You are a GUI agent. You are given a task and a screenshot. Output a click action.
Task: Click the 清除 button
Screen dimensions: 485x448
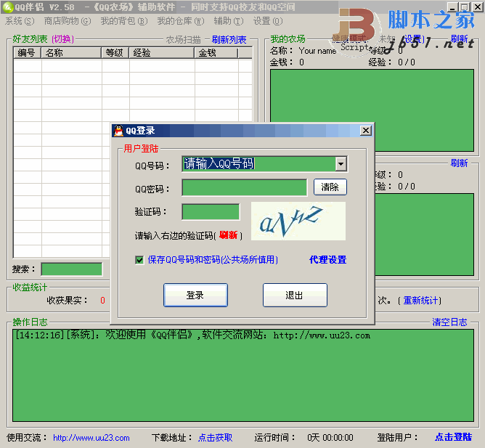pyautogui.click(x=330, y=187)
